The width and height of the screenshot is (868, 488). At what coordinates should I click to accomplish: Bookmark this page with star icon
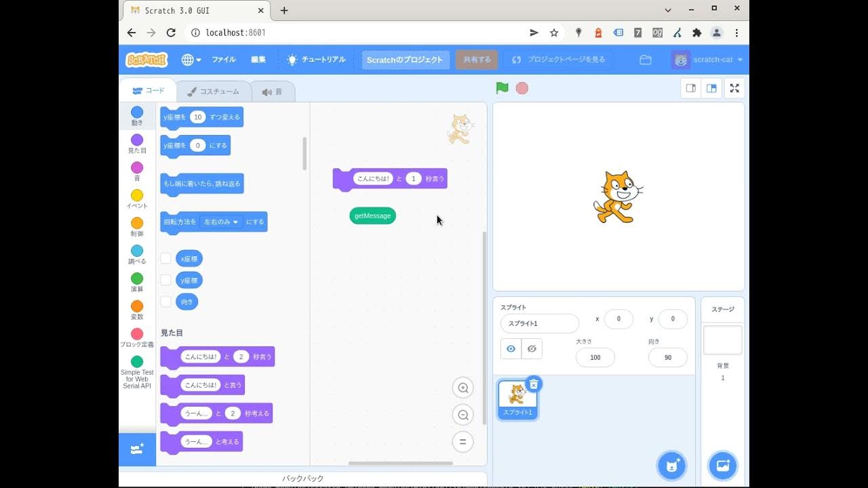tap(554, 33)
